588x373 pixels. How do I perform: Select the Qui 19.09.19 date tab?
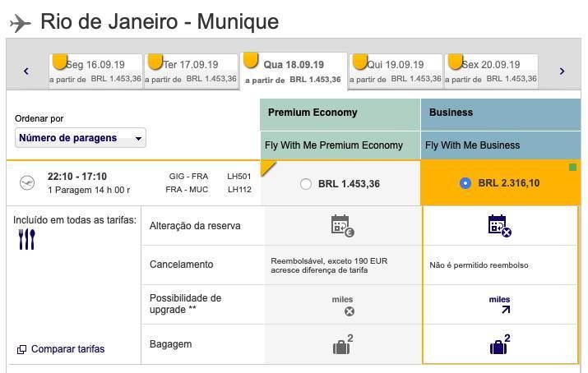coord(396,71)
